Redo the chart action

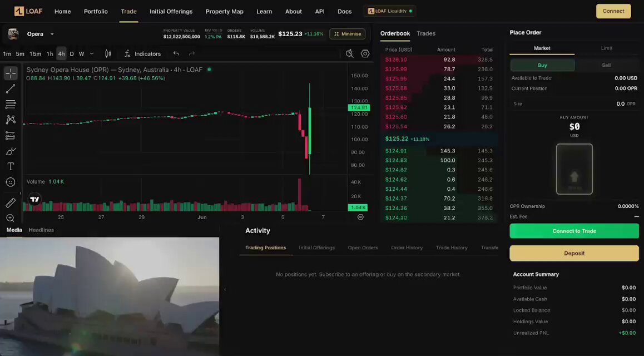[191, 54]
